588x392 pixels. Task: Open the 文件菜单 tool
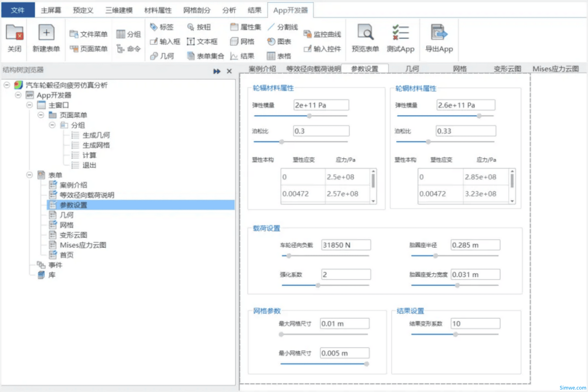pyautogui.click(x=88, y=34)
